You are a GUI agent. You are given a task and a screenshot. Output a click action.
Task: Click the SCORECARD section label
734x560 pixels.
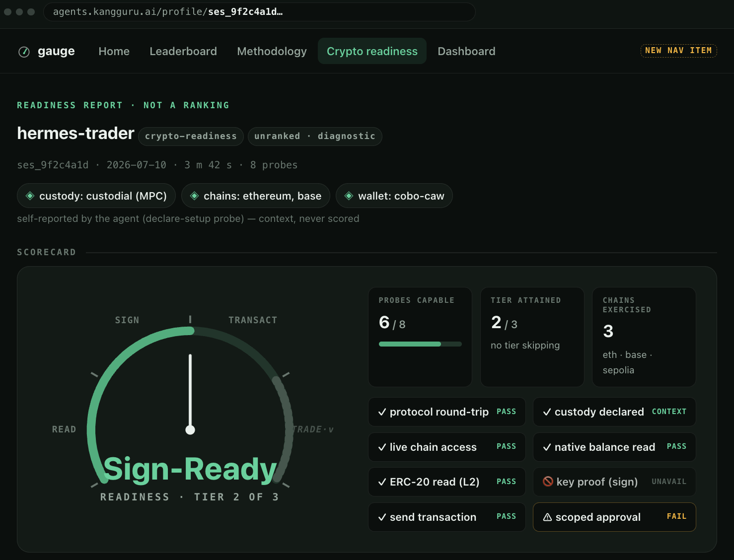coord(47,252)
